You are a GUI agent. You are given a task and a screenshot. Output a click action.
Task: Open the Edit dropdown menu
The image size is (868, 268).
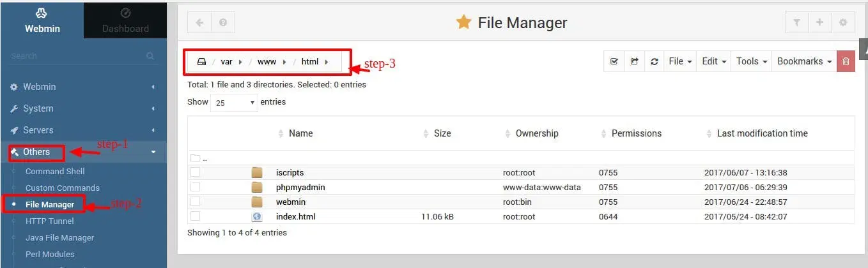pyautogui.click(x=714, y=61)
